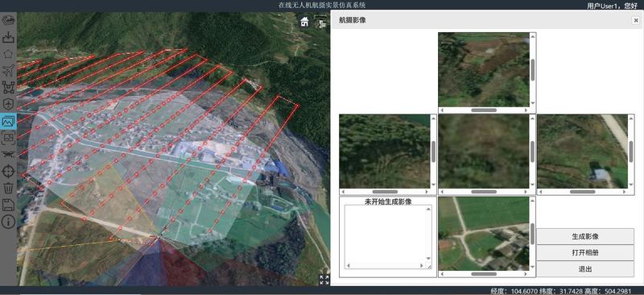
Task: Click the 生成影像 button
Action: 585,237
